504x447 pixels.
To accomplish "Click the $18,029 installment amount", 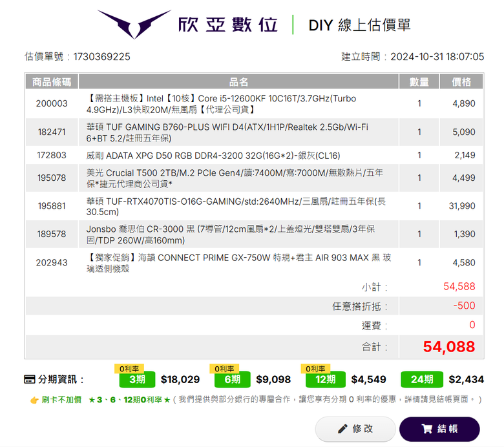I will pyautogui.click(x=180, y=380).
